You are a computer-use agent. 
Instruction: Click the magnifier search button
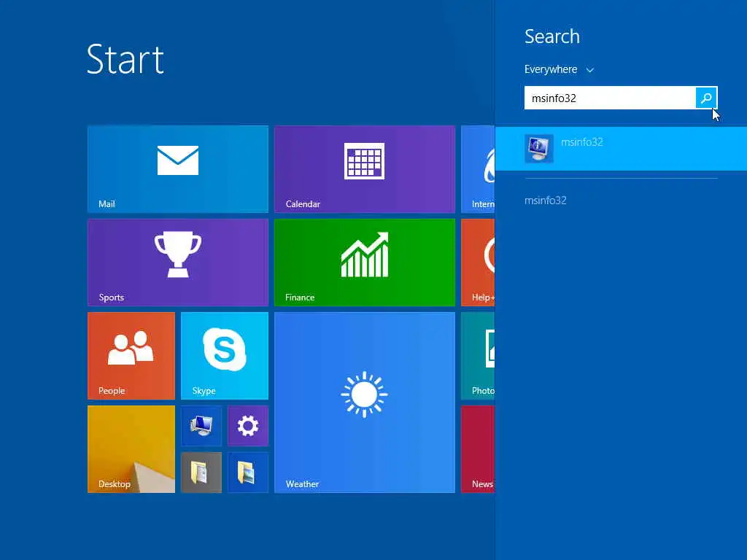[706, 98]
